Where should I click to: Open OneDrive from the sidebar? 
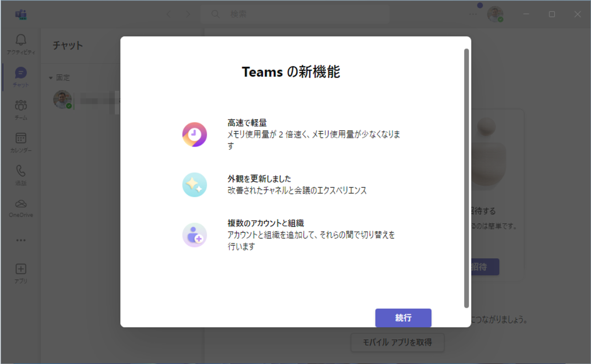point(20,207)
